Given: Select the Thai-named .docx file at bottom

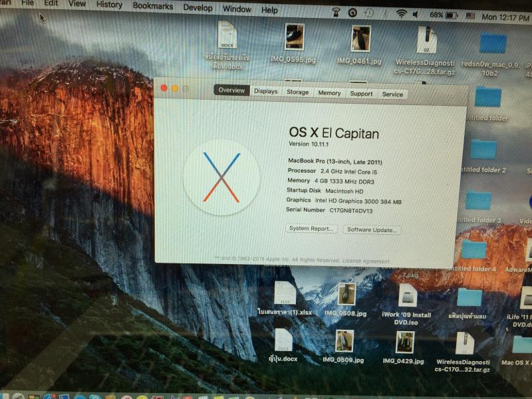Looking at the screenshot, I should [x=283, y=340].
